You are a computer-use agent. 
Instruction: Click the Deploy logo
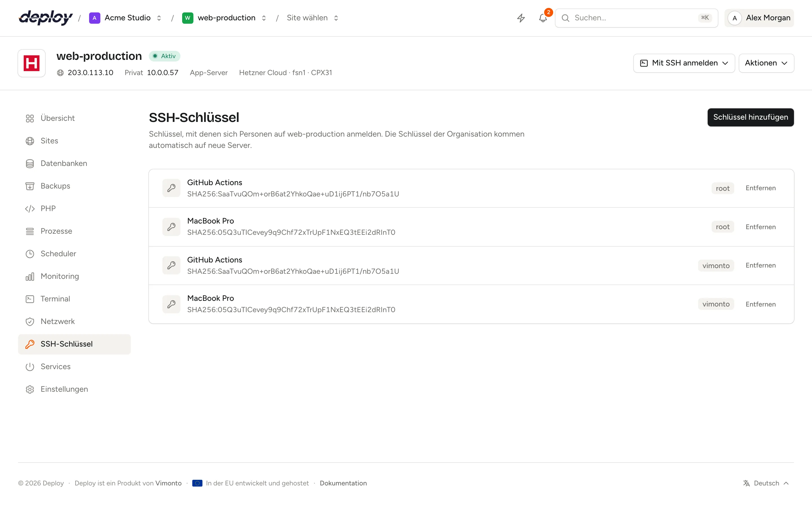pyautogui.click(x=46, y=18)
